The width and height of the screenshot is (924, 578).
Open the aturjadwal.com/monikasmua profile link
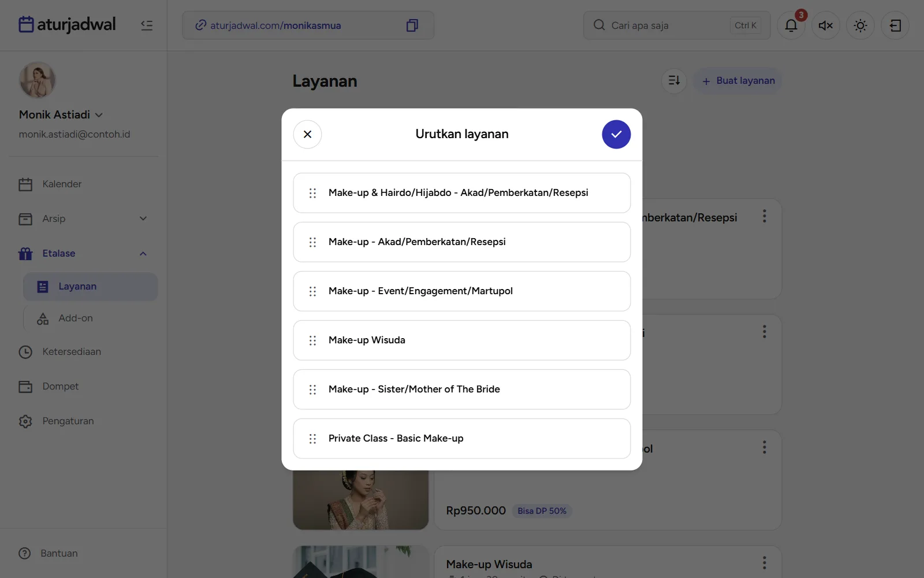[x=275, y=25]
